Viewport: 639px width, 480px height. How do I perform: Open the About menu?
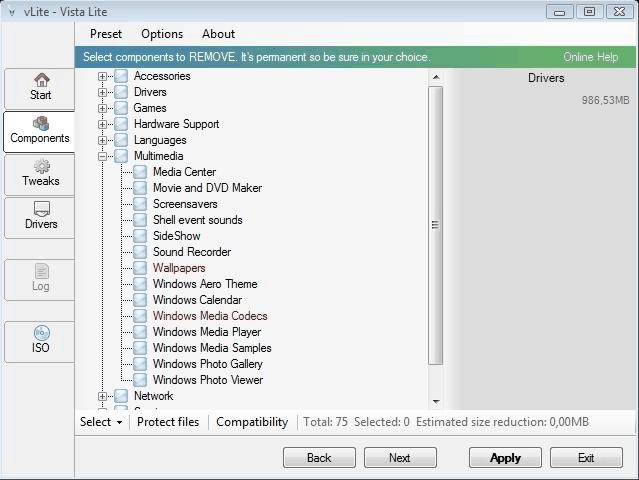pos(218,34)
